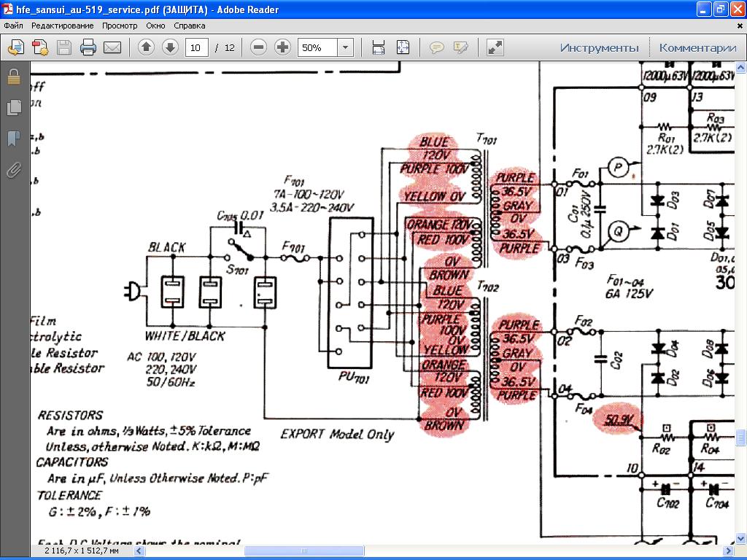747x560 pixels.
Task: Open the Файл menu
Action: (x=13, y=26)
